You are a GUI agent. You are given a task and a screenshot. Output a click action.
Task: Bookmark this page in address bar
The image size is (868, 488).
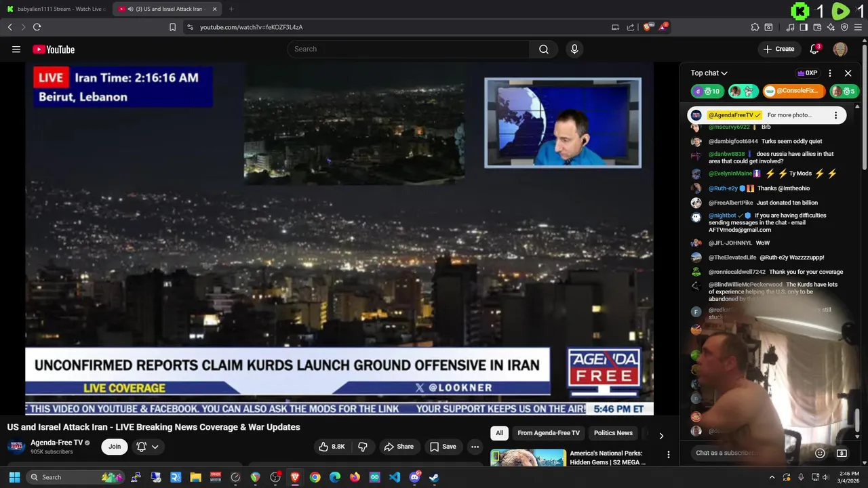tap(172, 27)
